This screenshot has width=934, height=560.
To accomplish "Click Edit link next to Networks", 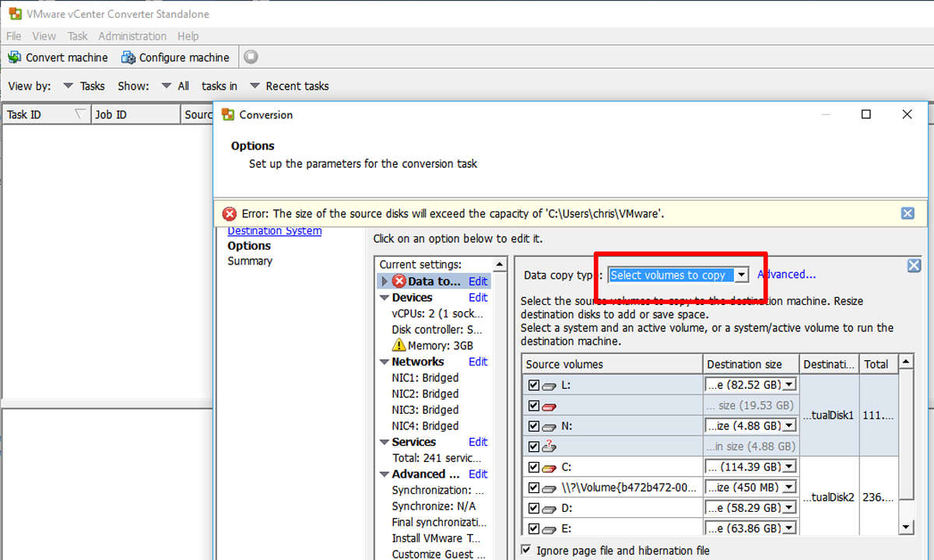I will pos(478,362).
